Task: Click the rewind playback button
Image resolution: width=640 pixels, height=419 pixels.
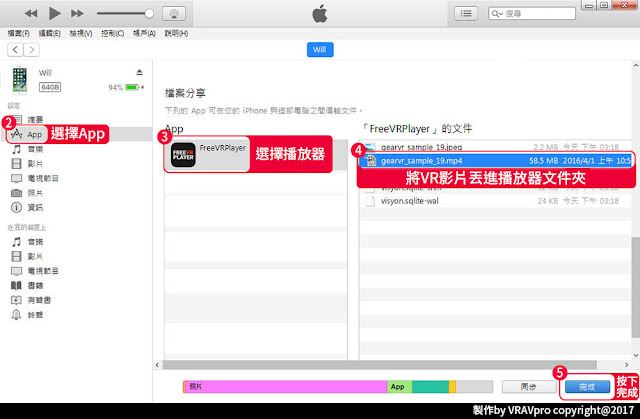Action: [31, 13]
